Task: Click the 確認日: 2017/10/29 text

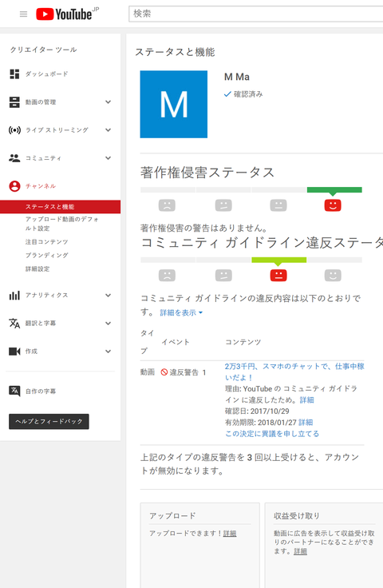Action: 257,411
